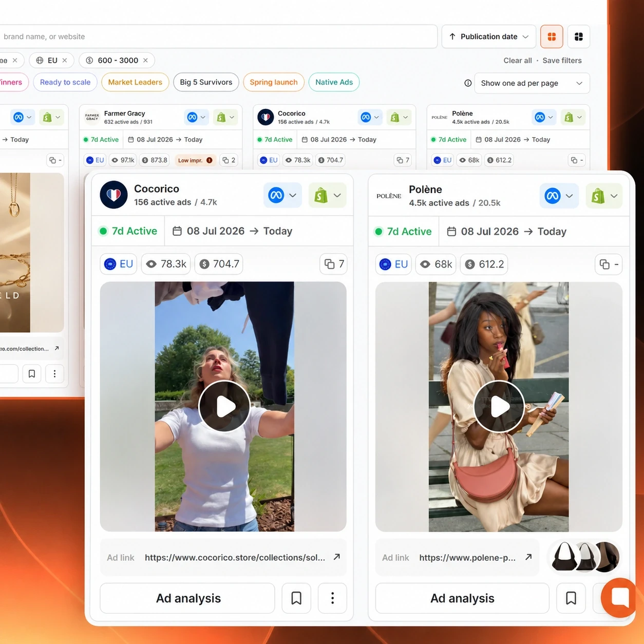Bookmark the Cocorico ad
The image size is (644, 644).
point(296,598)
